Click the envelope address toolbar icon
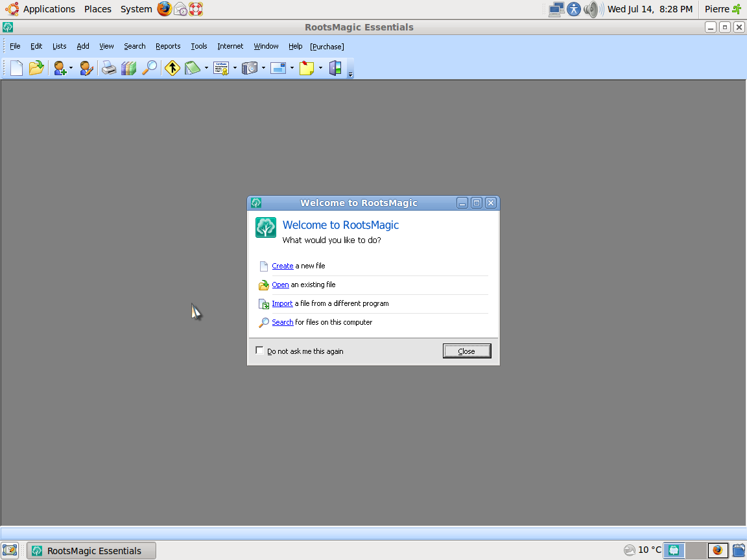The width and height of the screenshot is (747, 560). (x=278, y=68)
